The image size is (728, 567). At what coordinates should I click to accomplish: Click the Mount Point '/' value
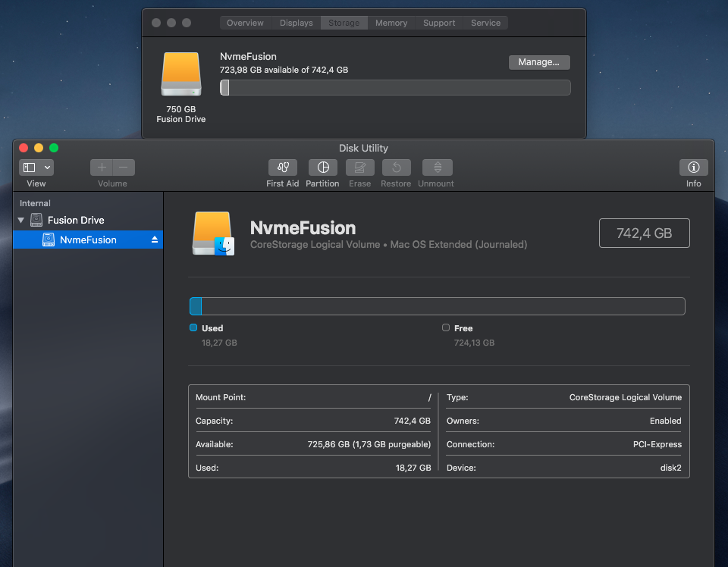429,398
